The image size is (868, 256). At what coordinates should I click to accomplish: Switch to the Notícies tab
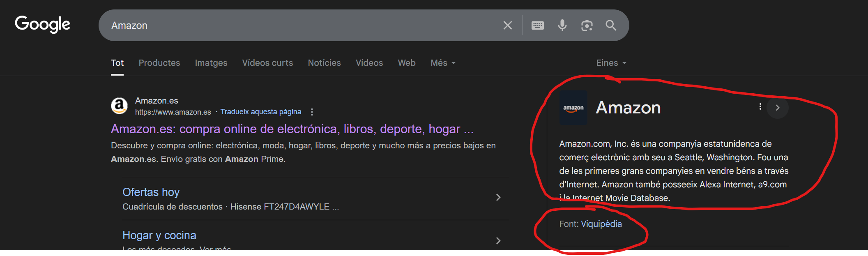[324, 63]
